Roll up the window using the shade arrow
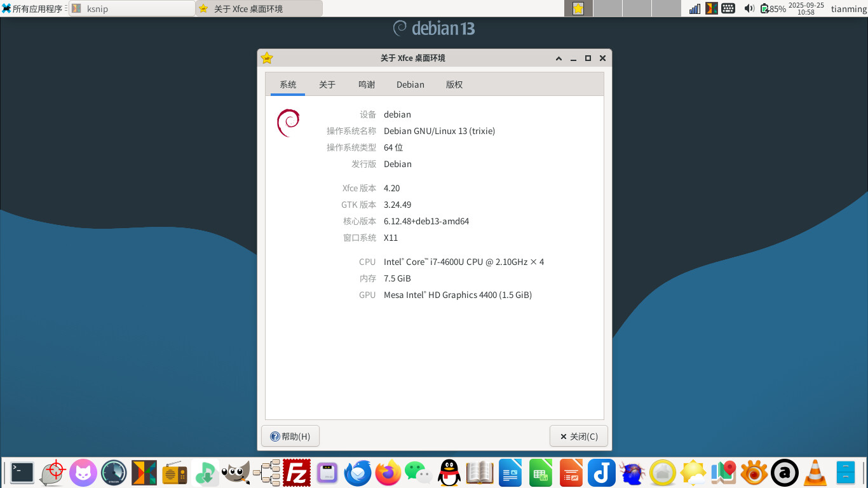 click(x=559, y=58)
